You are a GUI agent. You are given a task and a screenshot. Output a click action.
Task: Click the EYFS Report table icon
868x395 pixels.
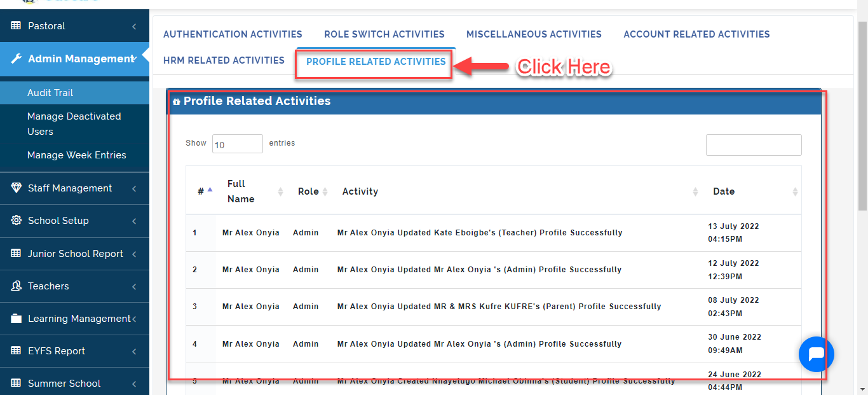point(16,351)
